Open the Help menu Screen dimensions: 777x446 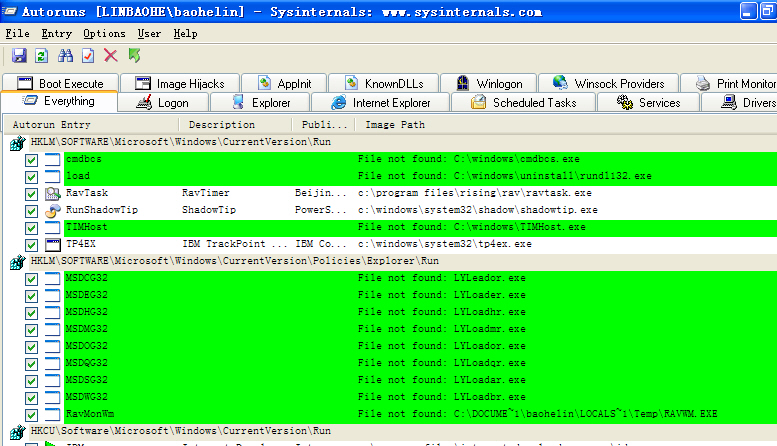click(185, 33)
